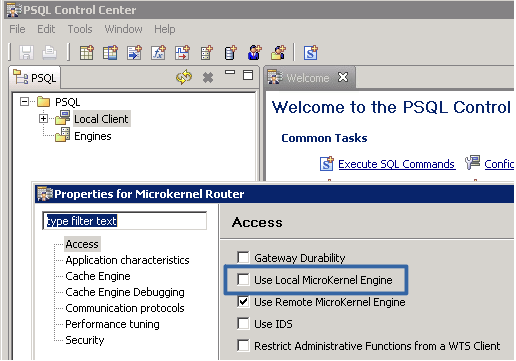This screenshot has height=361, width=516.
Task: Maximize the PSQL explorer panel
Action: coord(248,75)
